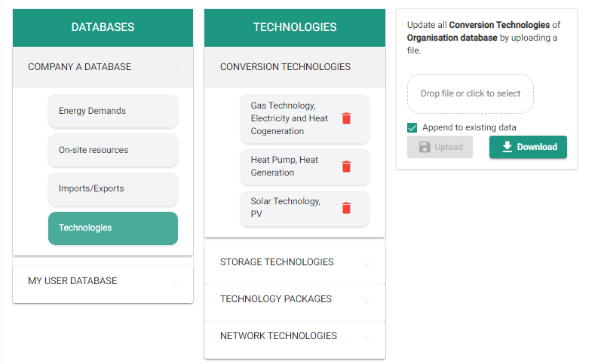601x364 pixels.
Task: Expand Storage Technologies section
Action: (x=367, y=263)
